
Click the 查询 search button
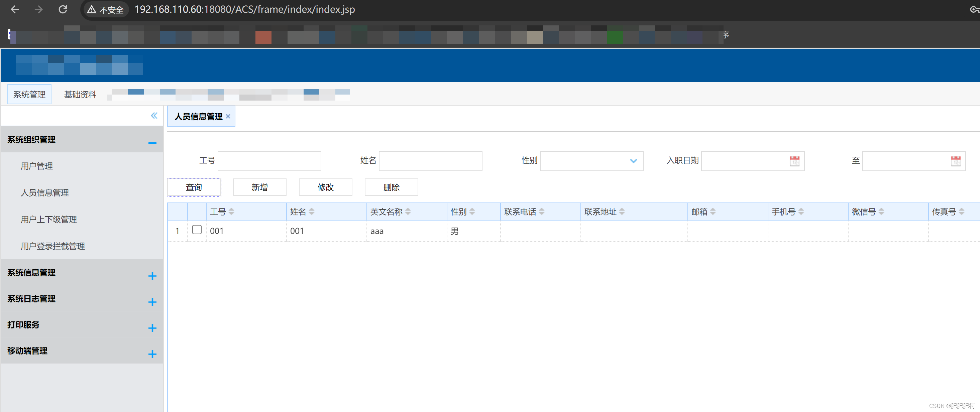click(194, 187)
